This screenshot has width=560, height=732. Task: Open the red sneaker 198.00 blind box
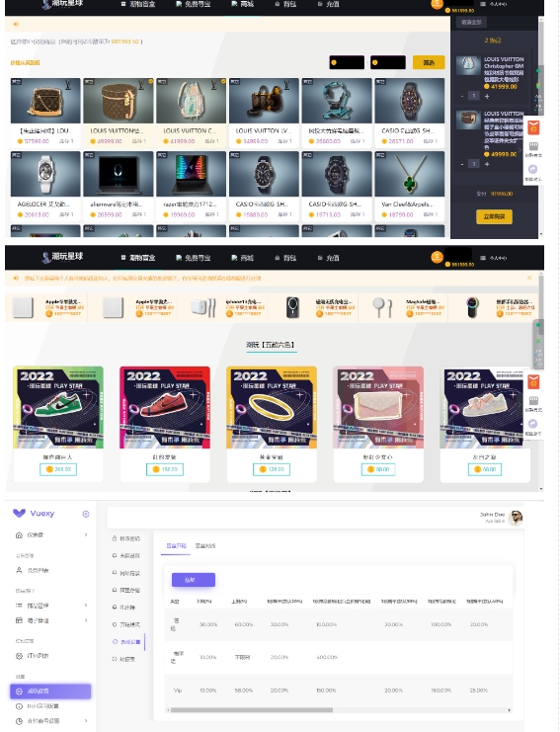point(165,424)
